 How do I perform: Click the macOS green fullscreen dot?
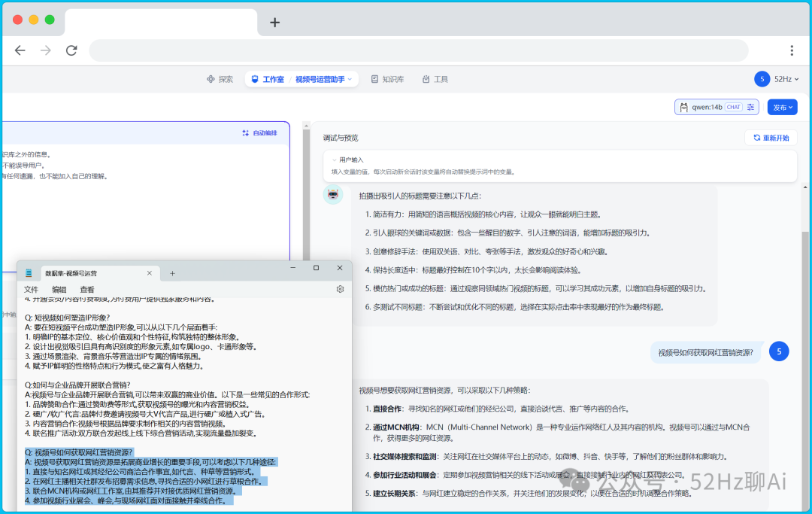click(50, 20)
